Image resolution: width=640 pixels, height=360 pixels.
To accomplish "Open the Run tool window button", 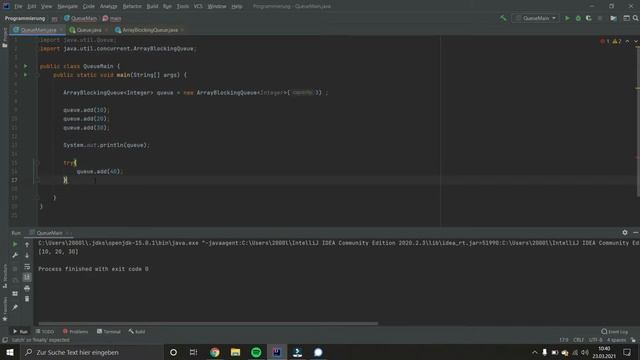I will 20,331.
